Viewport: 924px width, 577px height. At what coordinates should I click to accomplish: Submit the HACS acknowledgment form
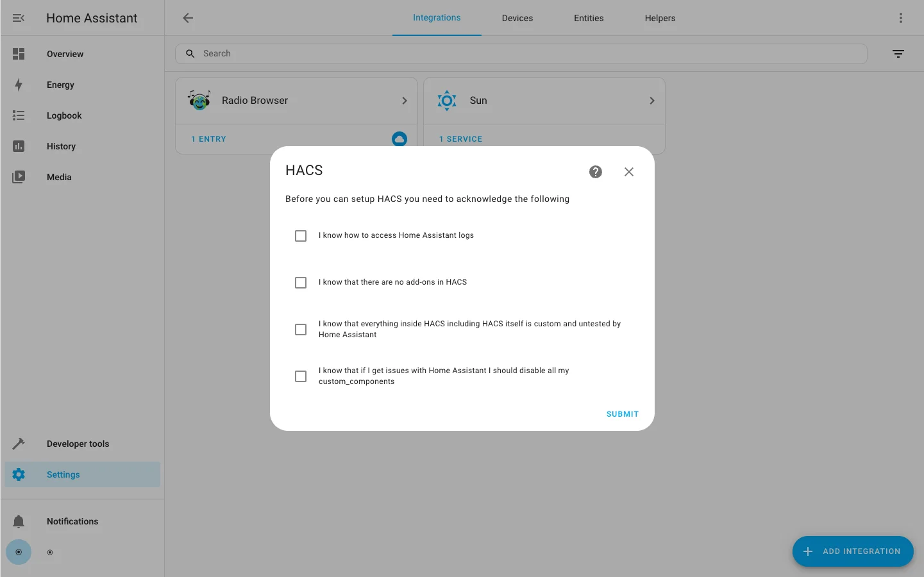tap(623, 414)
